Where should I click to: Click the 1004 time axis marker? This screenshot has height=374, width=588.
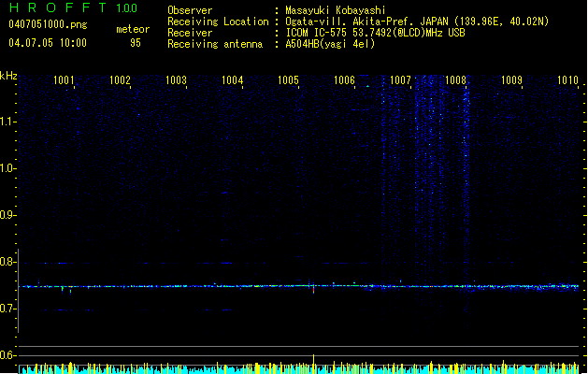click(x=232, y=79)
